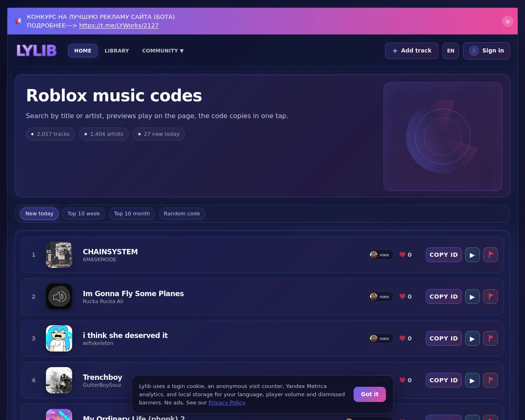Switch to Top 10 month filter
Screen dimensions: 525x420
point(132,214)
